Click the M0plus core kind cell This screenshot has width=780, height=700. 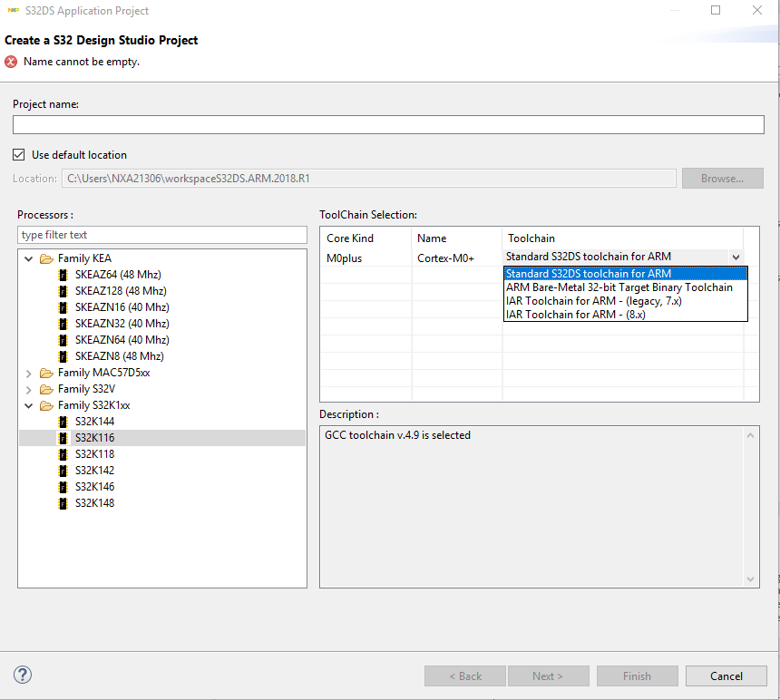366,258
